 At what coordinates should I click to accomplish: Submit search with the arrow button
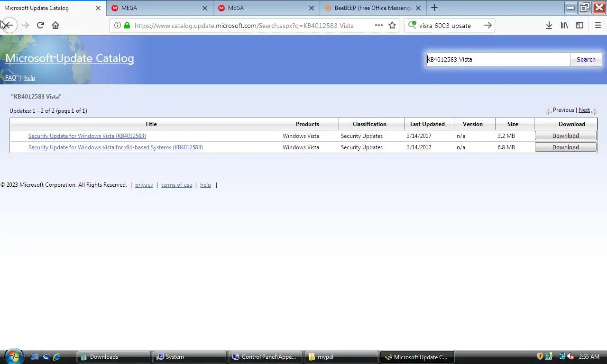coord(488,26)
